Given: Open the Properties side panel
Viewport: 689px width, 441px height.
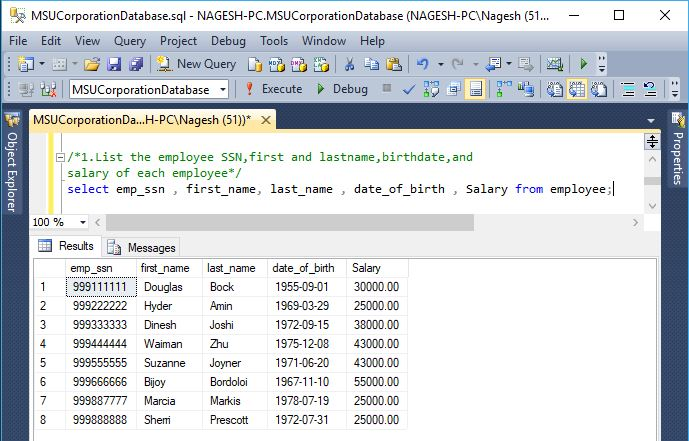Looking at the screenshot, I should (x=678, y=149).
